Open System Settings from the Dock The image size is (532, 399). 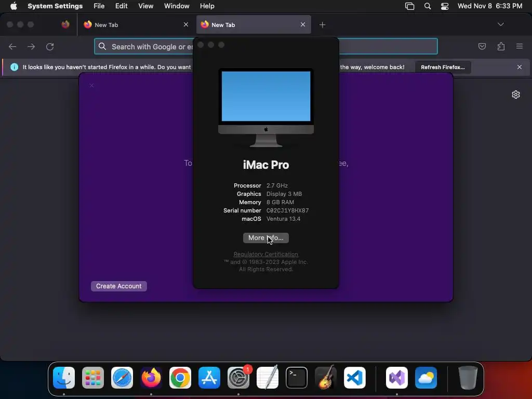238,378
